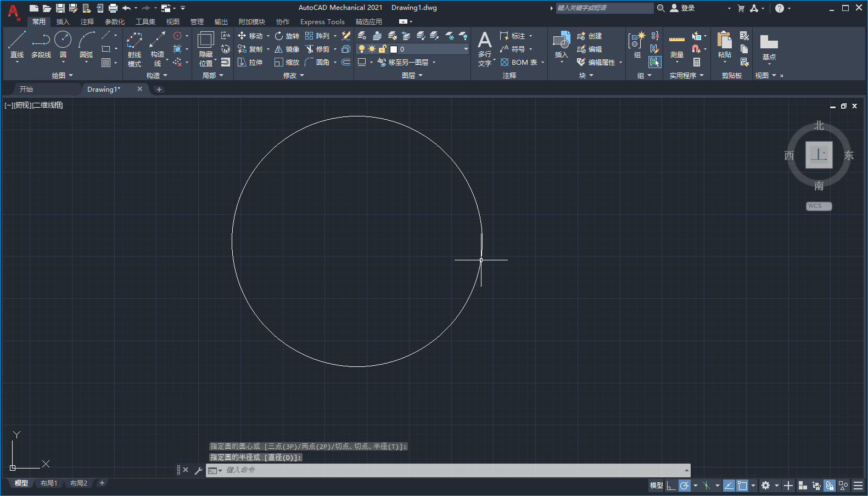Click the 登录 sign-in button

682,8
